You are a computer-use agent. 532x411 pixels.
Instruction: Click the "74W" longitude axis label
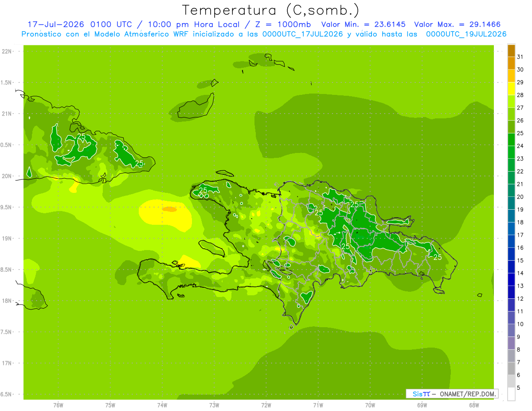162,405
